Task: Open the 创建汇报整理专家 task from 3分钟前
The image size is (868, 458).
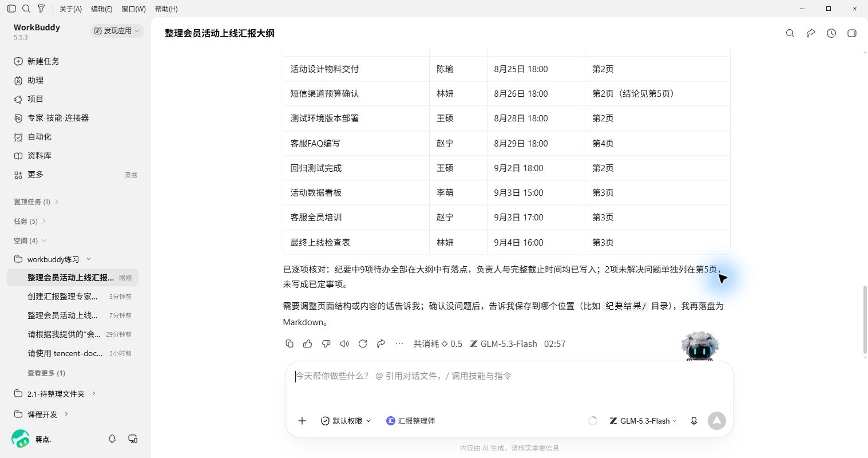Action: (x=73, y=297)
